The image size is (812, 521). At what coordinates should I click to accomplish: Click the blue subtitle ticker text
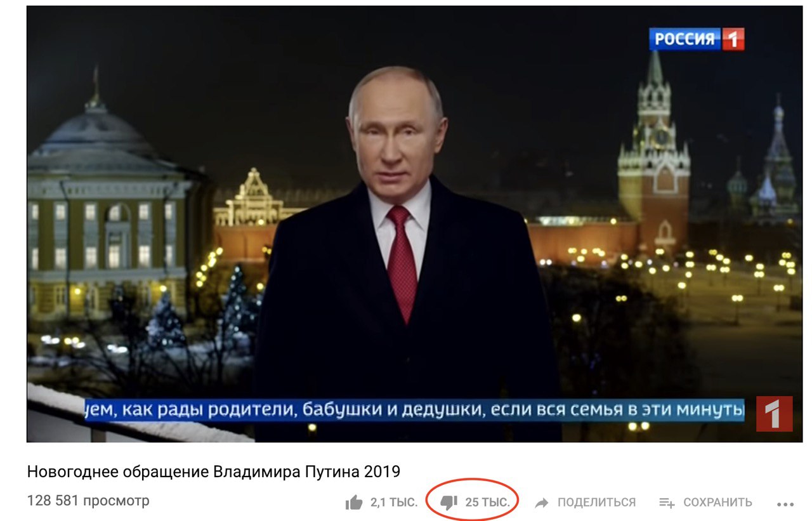click(x=414, y=410)
